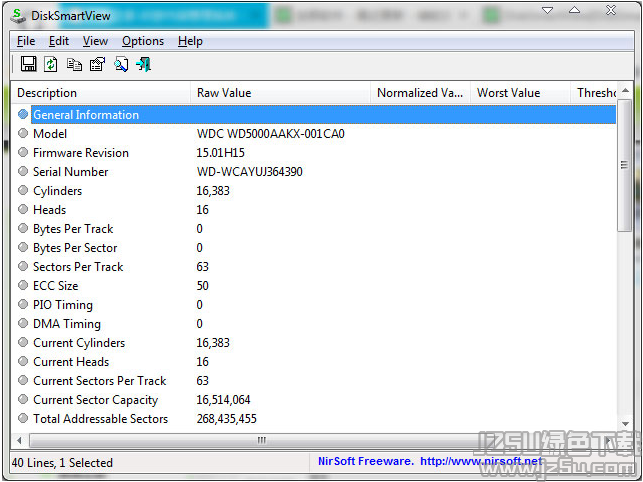
Task: Select the Current Sectors Per Track row
Action: click(x=315, y=381)
